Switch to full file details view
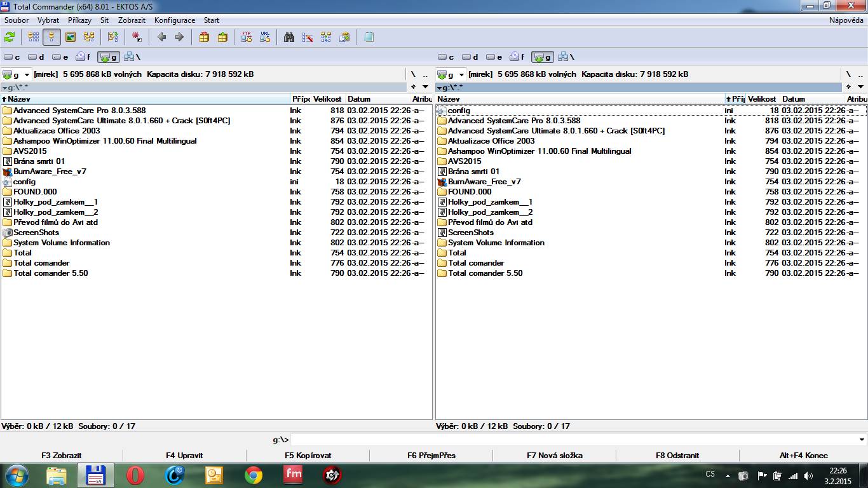Screen dimensions: 868x488 51,37
